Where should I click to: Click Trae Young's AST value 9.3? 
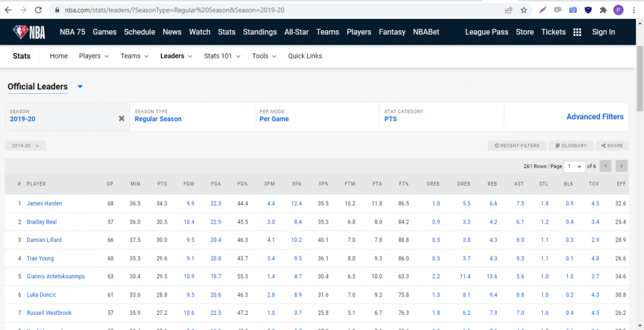point(520,258)
